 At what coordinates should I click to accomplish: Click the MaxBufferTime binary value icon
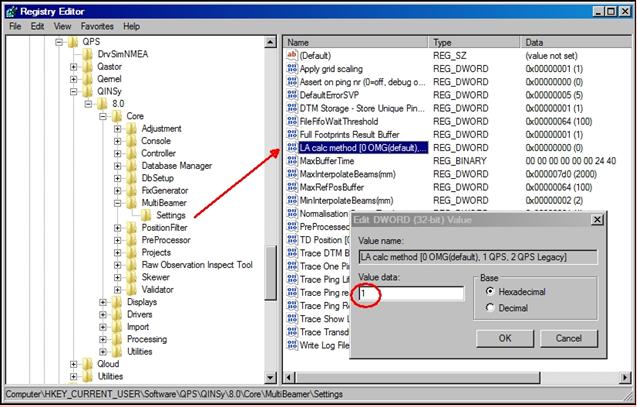click(x=292, y=161)
